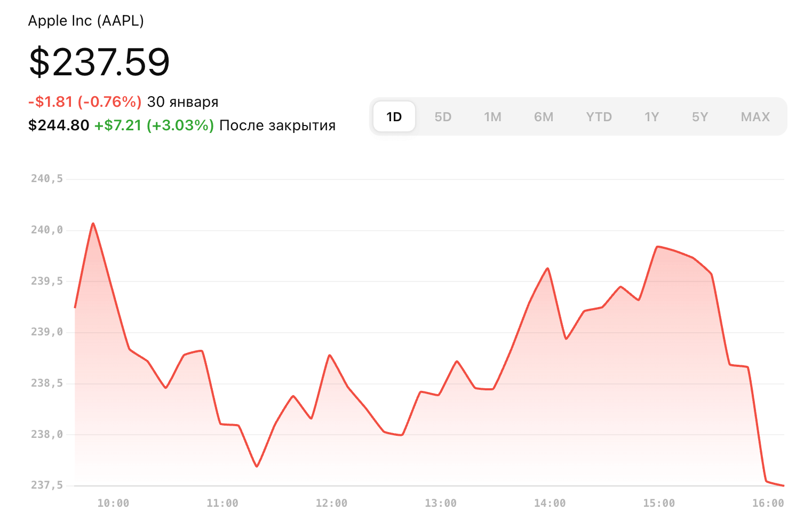Open the 5Y time range

700,116
